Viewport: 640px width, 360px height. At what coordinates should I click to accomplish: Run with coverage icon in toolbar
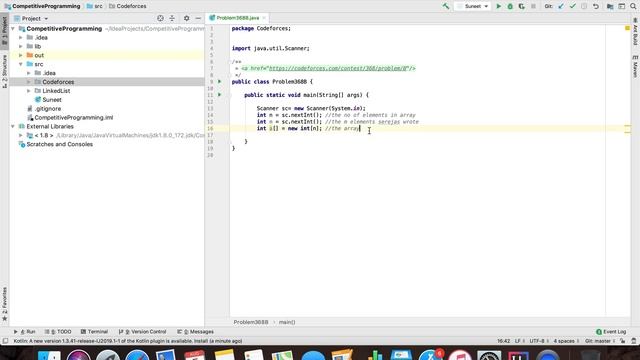coord(521,6)
